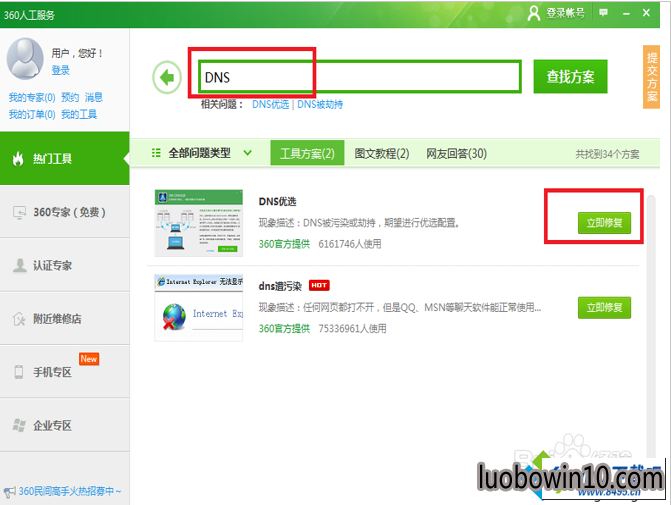Click 共找到34个方案 result count text
Viewport: 671px width, 505px height.
(x=607, y=154)
